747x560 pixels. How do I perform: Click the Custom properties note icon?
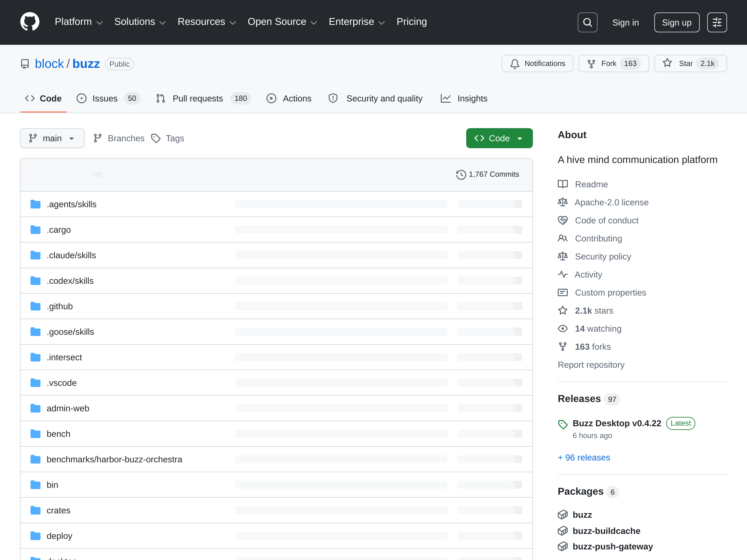point(563,292)
